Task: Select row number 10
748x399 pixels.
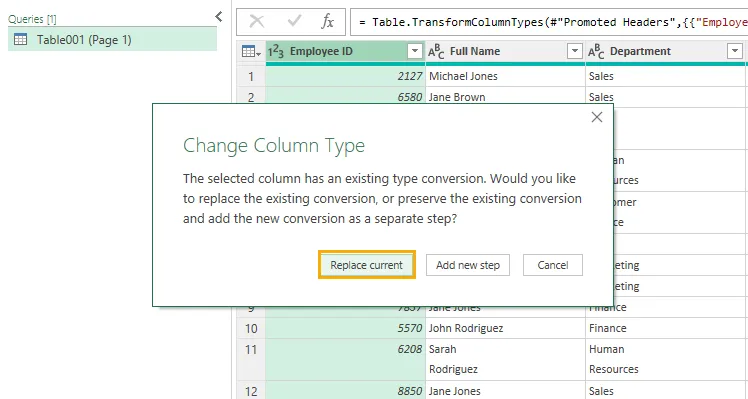Action: pos(251,328)
